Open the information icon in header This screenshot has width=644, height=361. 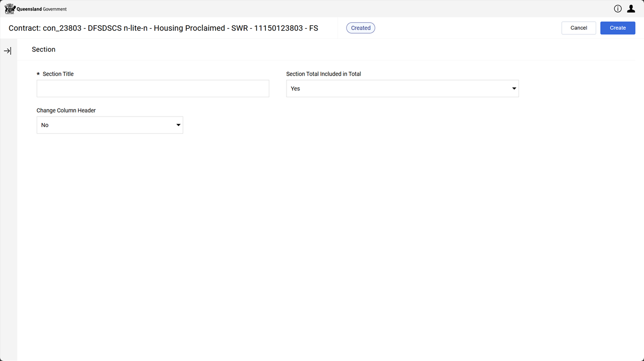[618, 9]
